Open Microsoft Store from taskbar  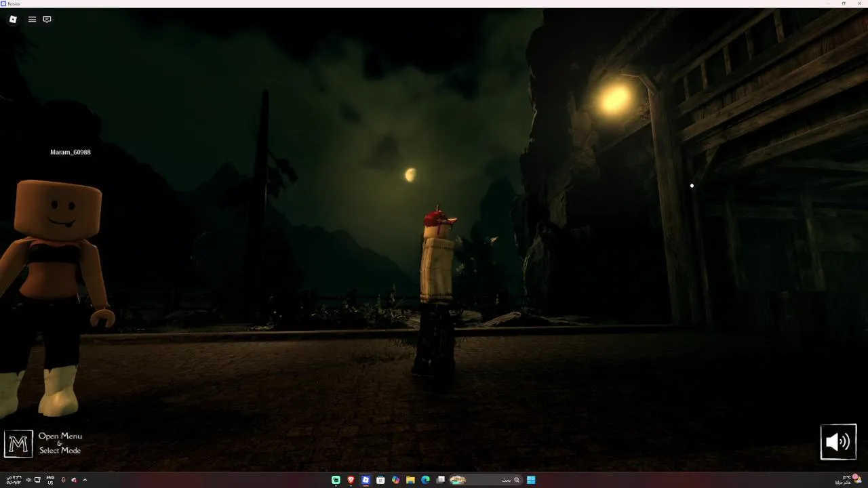pos(380,480)
